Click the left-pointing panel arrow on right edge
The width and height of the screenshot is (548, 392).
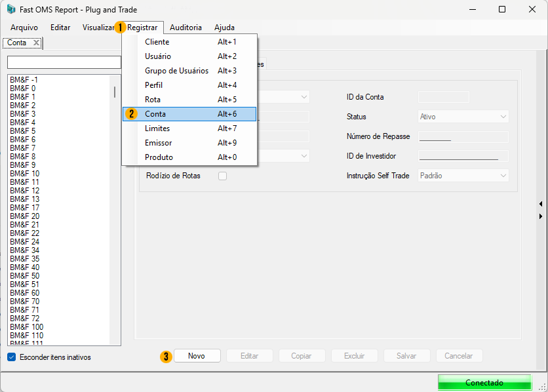tap(541, 204)
